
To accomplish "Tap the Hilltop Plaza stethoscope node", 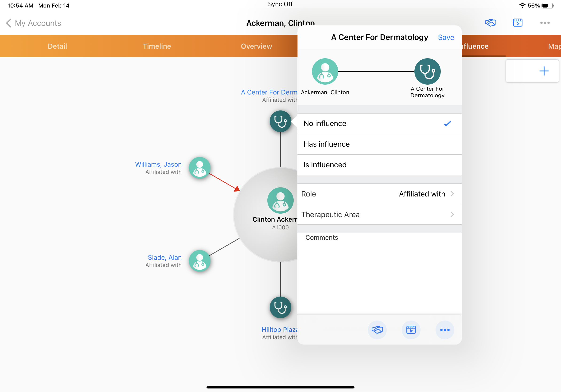I will [280, 307].
